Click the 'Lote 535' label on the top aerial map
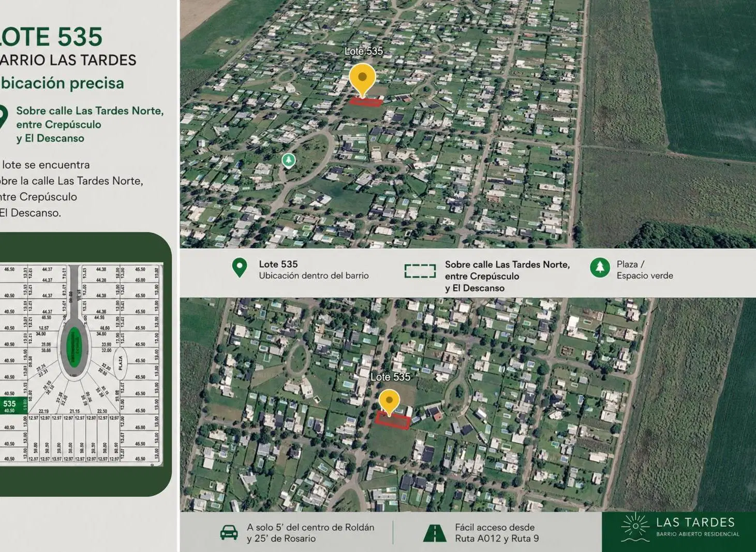This screenshot has width=756, height=552. [x=364, y=51]
